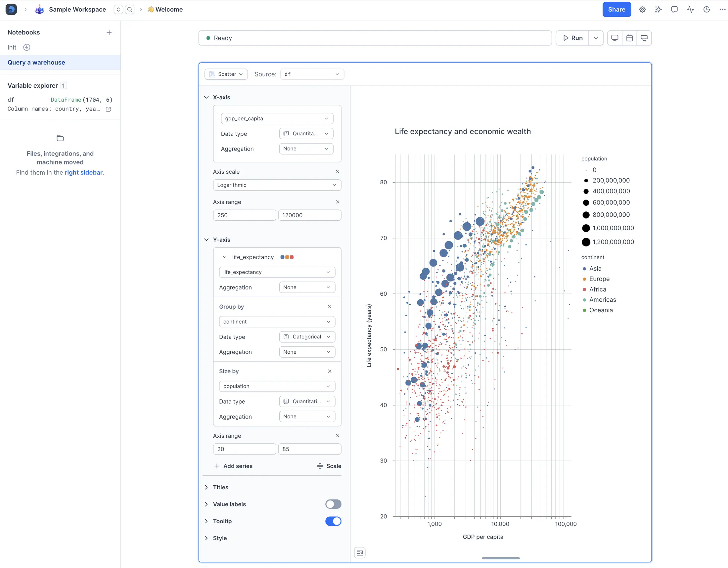Open the version history clock icon
This screenshot has width=728, height=568.
coord(707,9)
